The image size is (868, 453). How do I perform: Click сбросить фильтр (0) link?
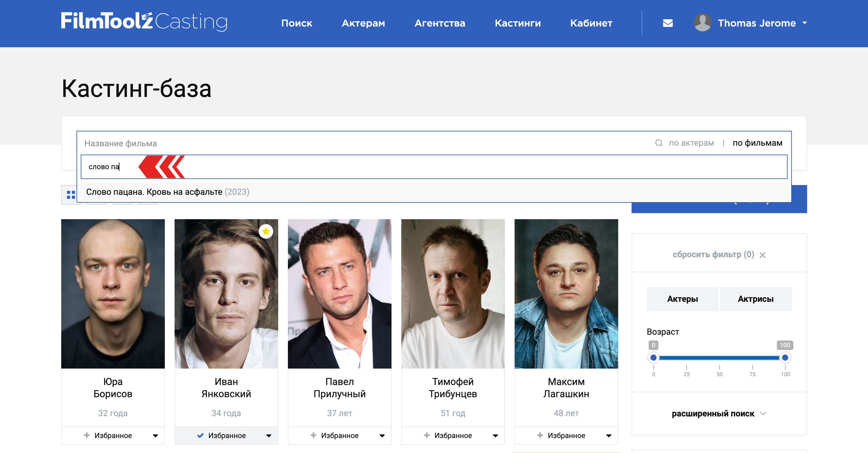713,255
